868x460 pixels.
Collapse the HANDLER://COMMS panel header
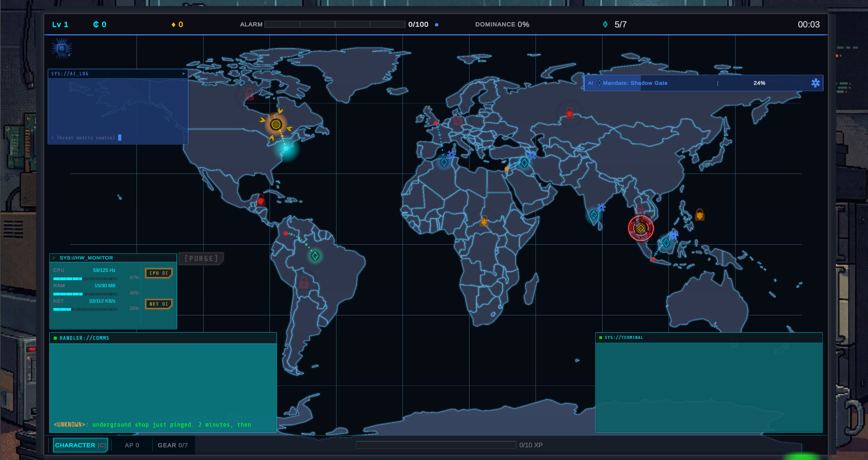click(163, 338)
